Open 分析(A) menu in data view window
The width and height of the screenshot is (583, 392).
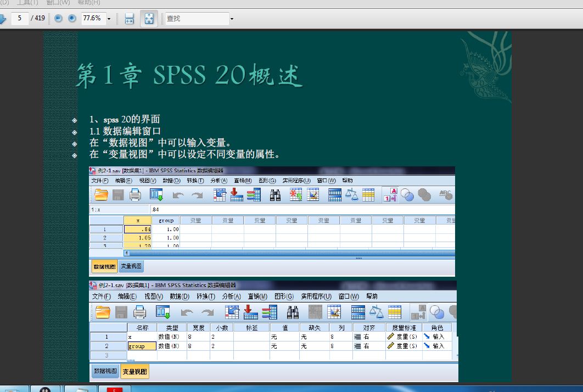218,181
